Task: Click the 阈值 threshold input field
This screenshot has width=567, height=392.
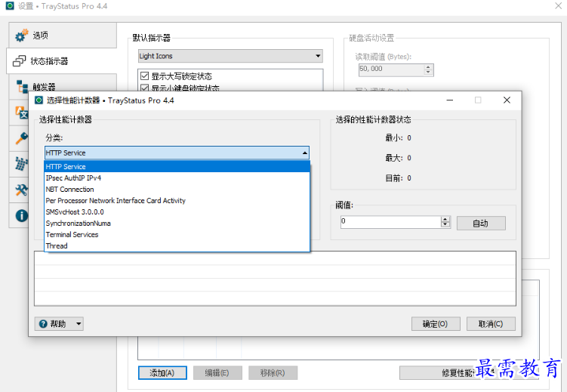Action: (x=390, y=222)
